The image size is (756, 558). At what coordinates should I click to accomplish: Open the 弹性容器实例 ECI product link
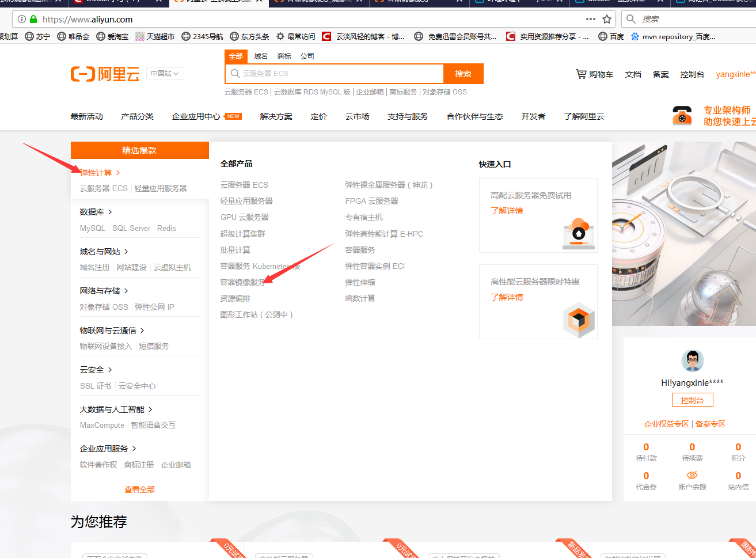pos(375,266)
